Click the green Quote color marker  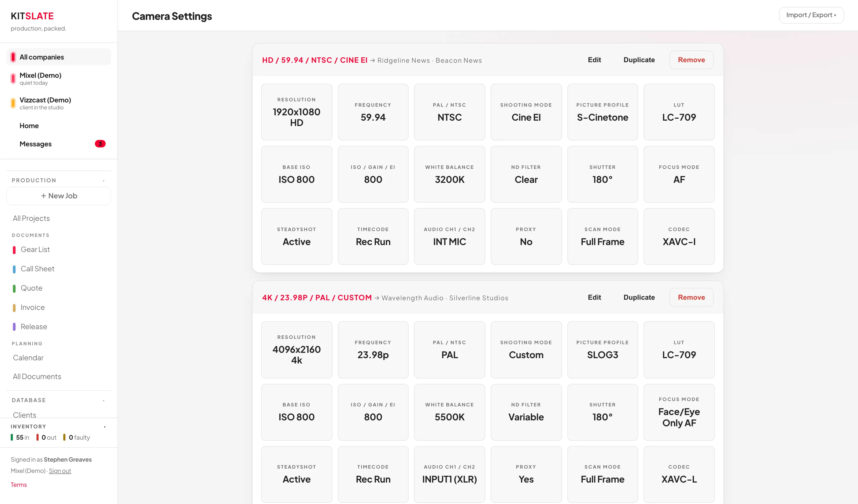pyautogui.click(x=14, y=289)
